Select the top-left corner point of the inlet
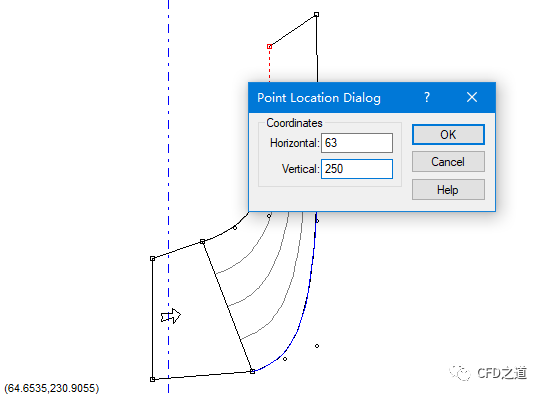544x397 pixels. (152, 259)
